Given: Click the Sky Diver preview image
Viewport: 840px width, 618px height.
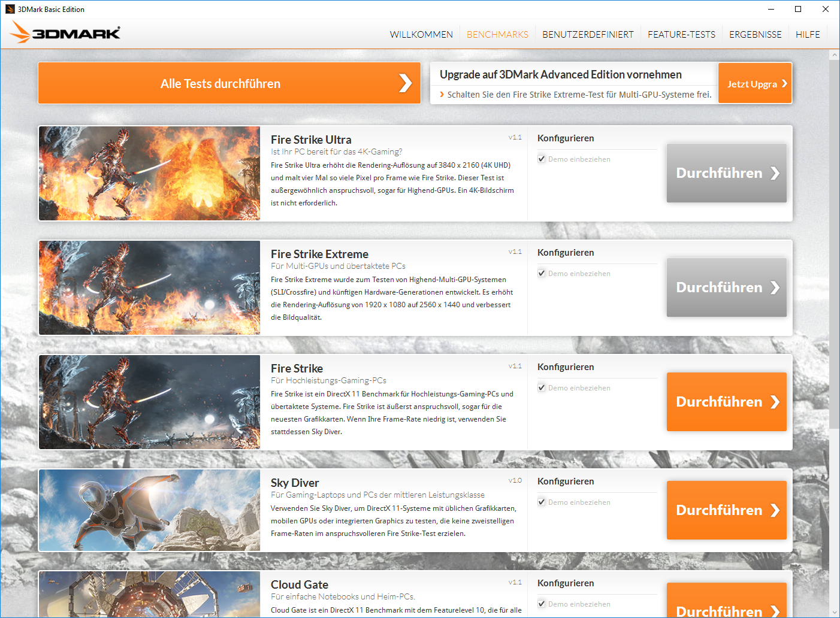Looking at the screenshot, I should point(149,510).
